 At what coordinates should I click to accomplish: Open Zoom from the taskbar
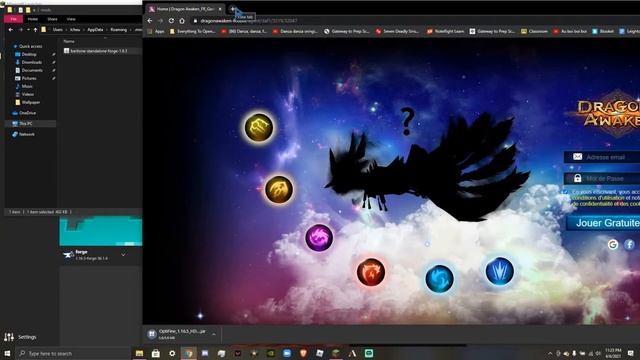(x=287, y=353)
